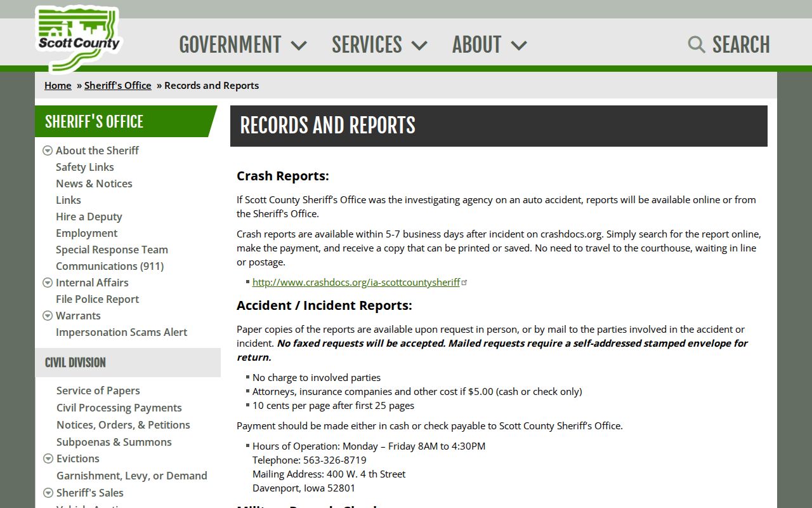Open Garnishment, Levy, or Demand link

click(x=132, y=476)
